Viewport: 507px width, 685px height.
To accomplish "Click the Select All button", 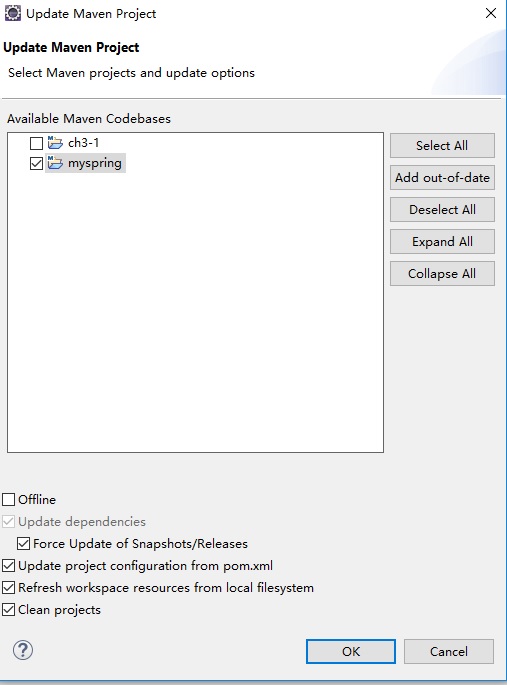I will (x=442, y=145).
